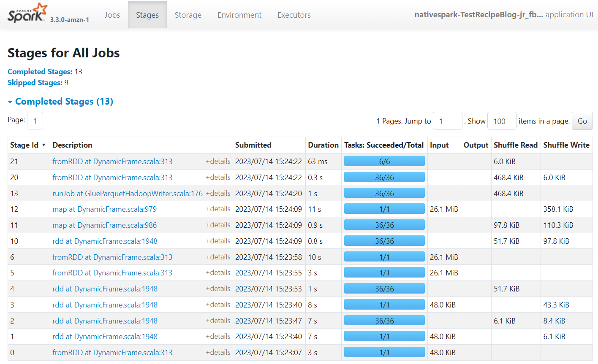Sort by the Duration column header
598x364 pixels.
coord(323,145)
